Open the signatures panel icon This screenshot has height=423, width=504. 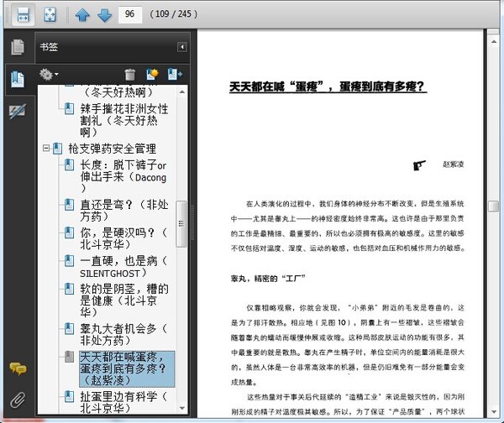18,111
